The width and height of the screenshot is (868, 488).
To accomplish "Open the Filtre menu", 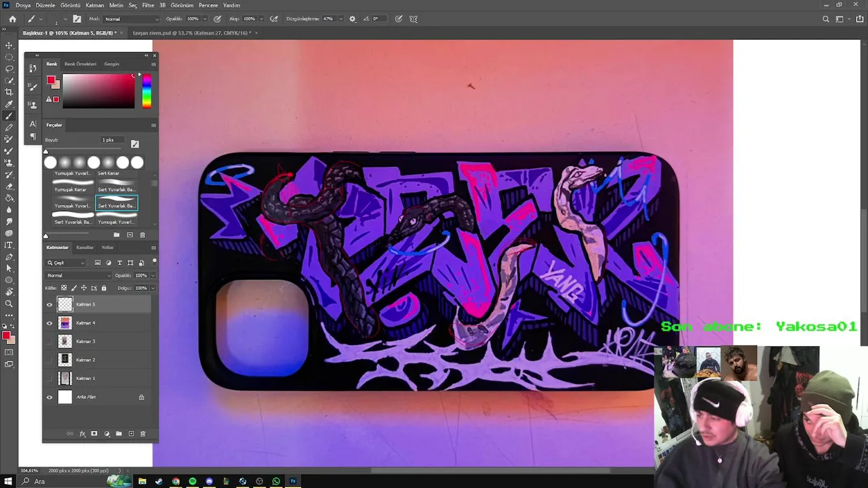I will click(x=148, y=5).
